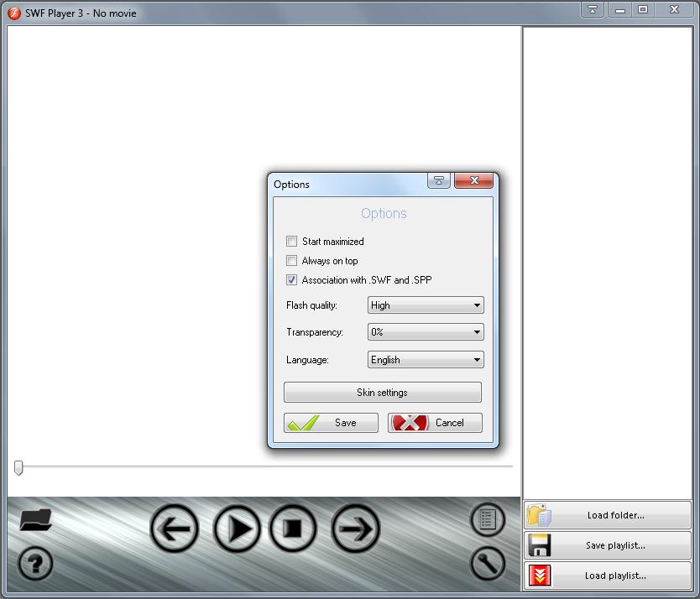
Task: Click the empty playlist list area
Action: tap(608, 263)
